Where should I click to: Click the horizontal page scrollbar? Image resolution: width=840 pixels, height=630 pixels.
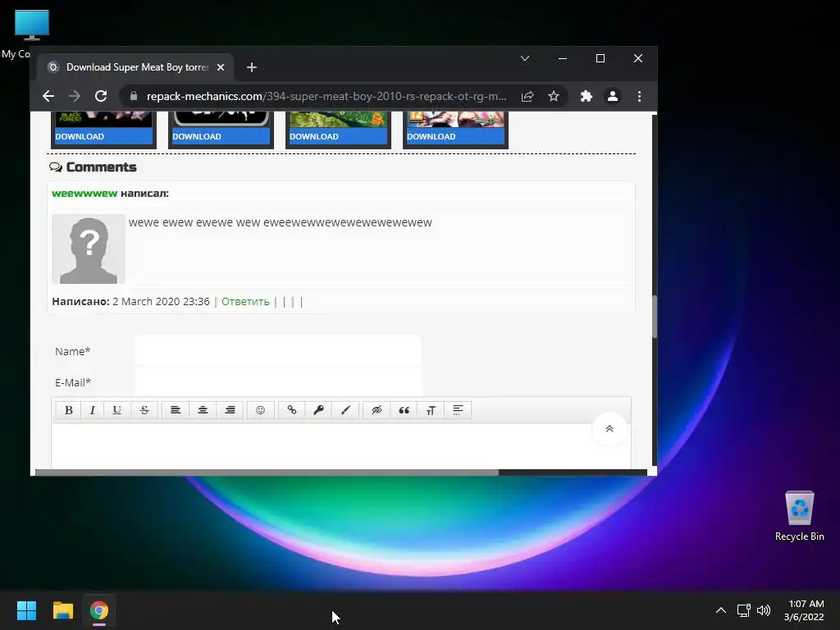[x=267, y=472]
